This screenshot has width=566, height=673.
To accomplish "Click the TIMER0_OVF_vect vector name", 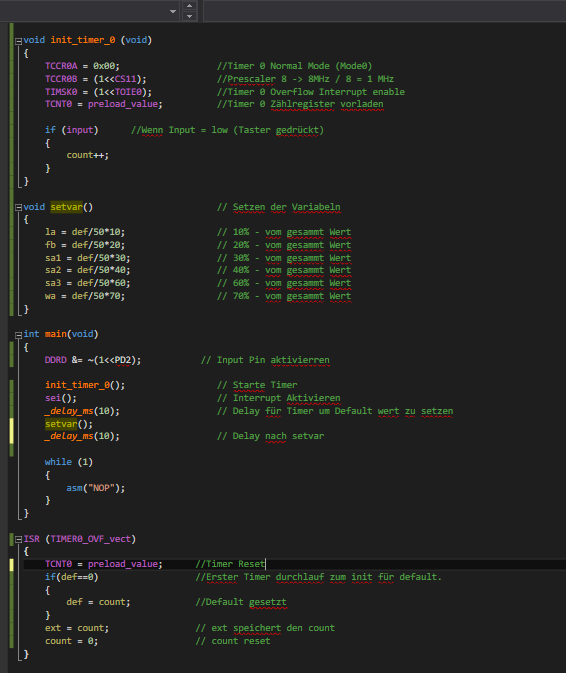I will click(x=91, y=539).
